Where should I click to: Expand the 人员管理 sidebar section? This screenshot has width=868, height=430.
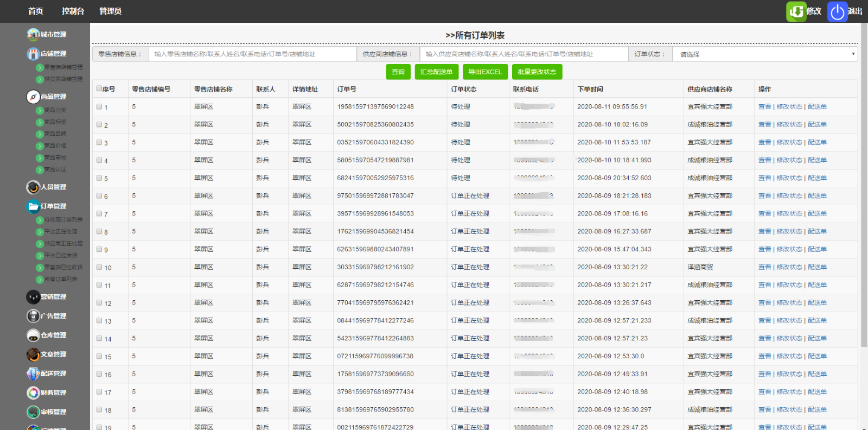pos(53,187)
